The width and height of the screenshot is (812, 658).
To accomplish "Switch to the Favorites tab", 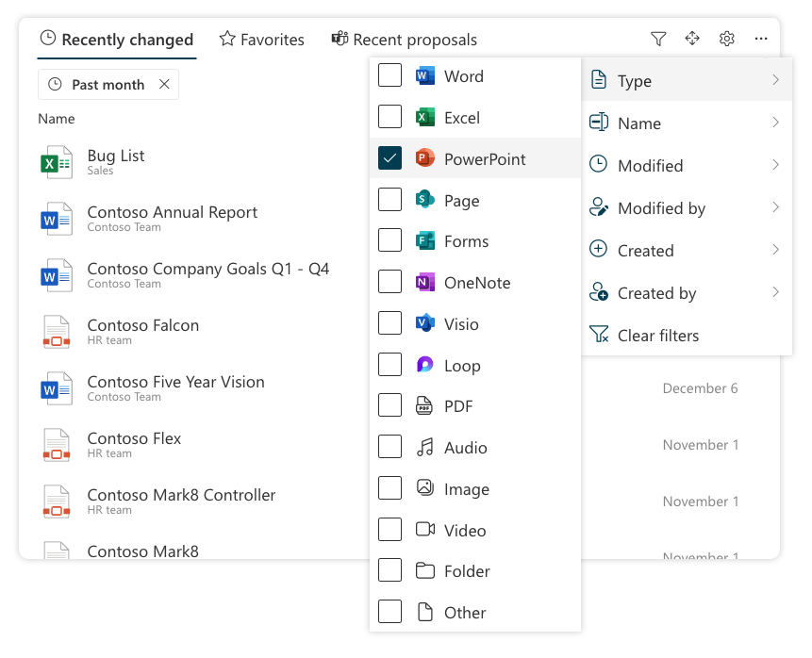I will (x=262, y=40).
